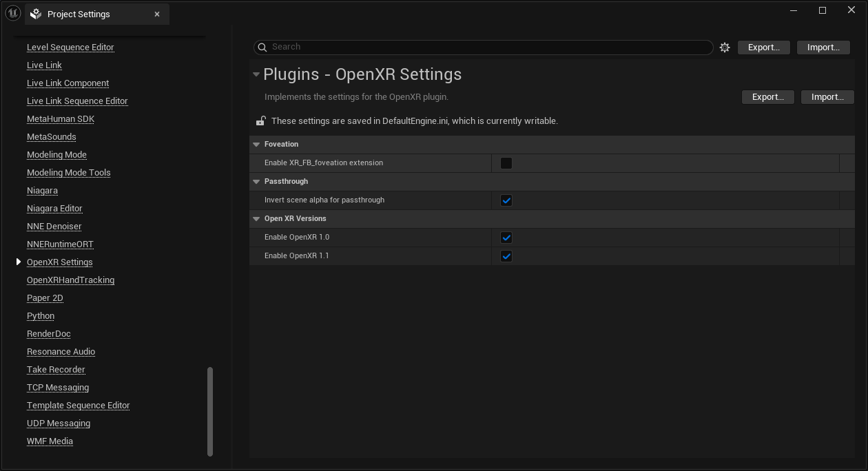Toggle Enable XR_FB_foveation extension checkbox
This screenshot has width=868, height=471.
[506, 163]
